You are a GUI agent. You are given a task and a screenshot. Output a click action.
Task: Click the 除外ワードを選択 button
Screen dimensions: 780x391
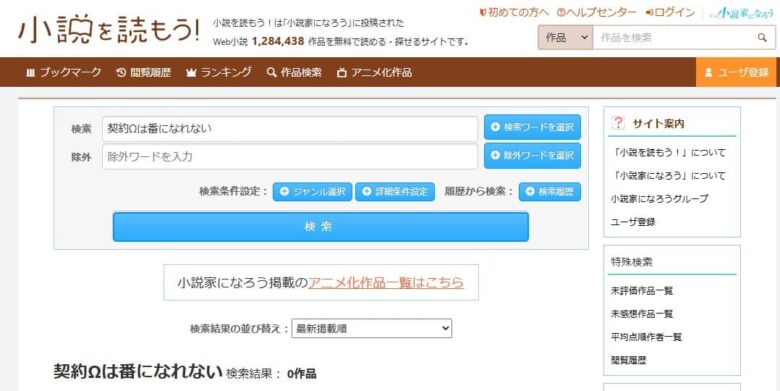coord(532,156)
